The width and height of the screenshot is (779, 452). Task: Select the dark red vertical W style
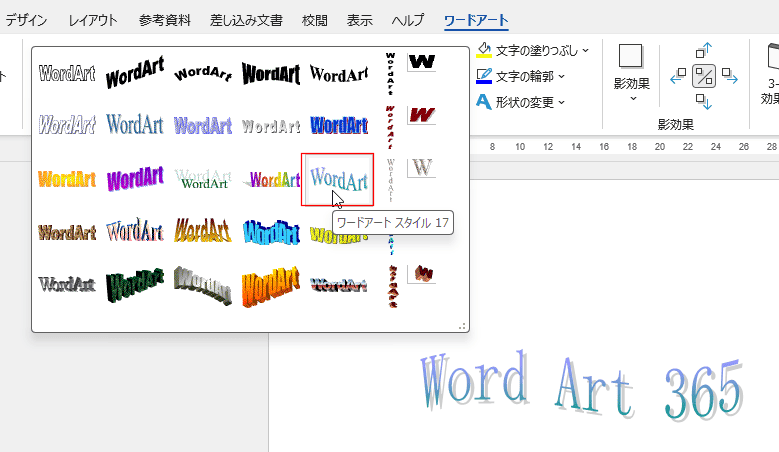pyautogui.click(x=421, y=115)
